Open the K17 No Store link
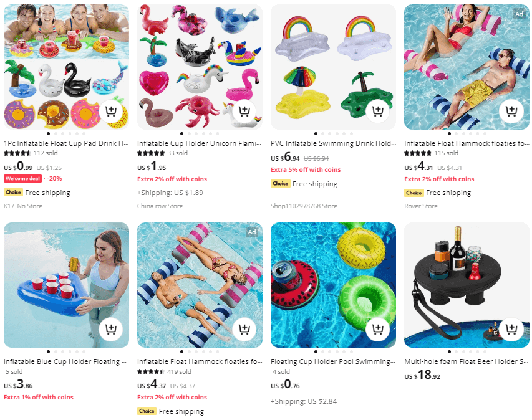Screen dimensions: 532x420 coord(23,206)
